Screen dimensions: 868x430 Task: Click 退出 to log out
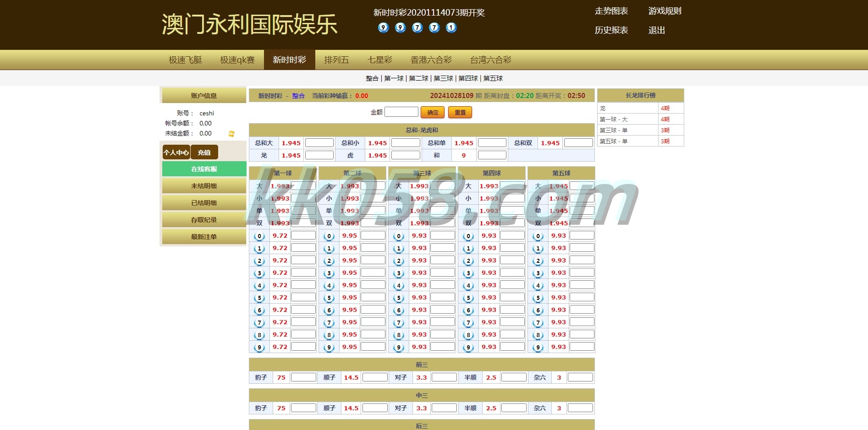(x=657, y=30)
